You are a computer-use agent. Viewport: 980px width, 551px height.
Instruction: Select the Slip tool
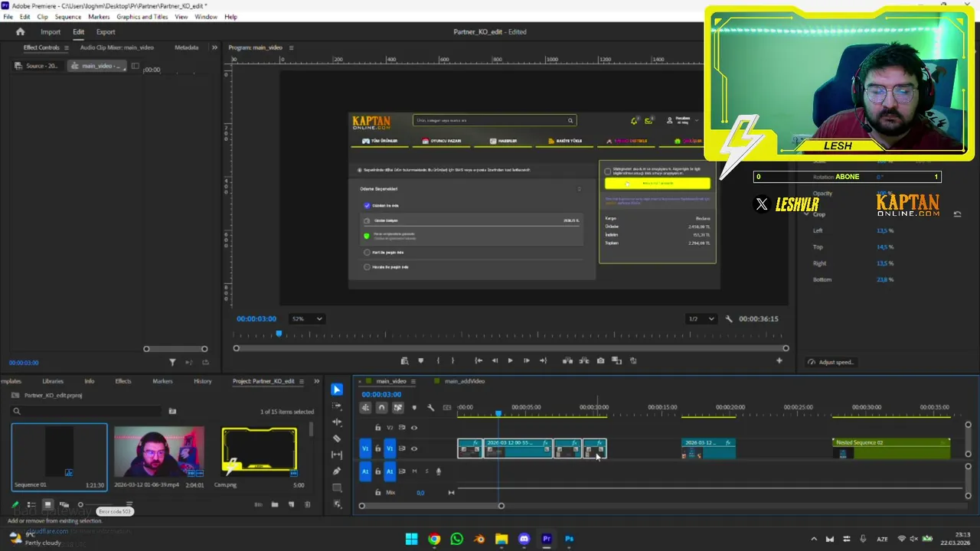(x=337, y=455)
